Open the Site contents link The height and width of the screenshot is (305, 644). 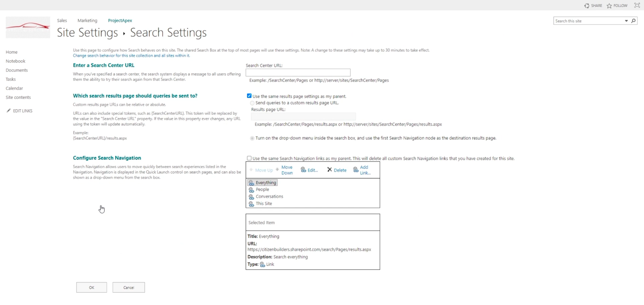tap(18, 97)
